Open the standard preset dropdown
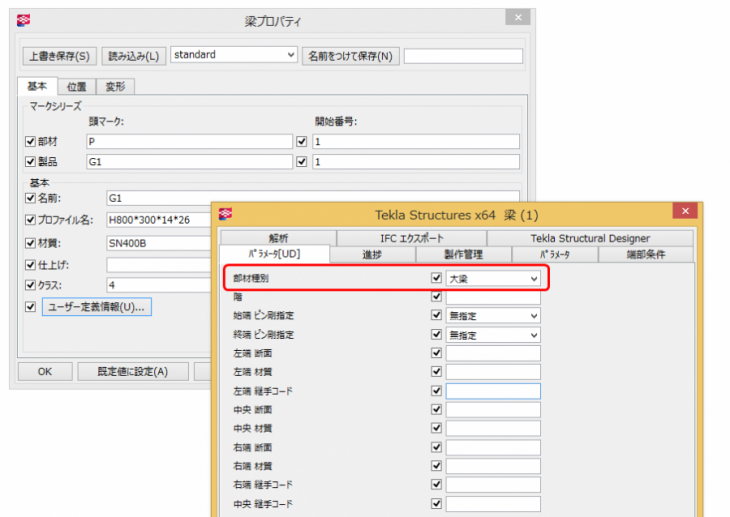Viewport: 730px width, 517px height. click(x=234, y=55)
